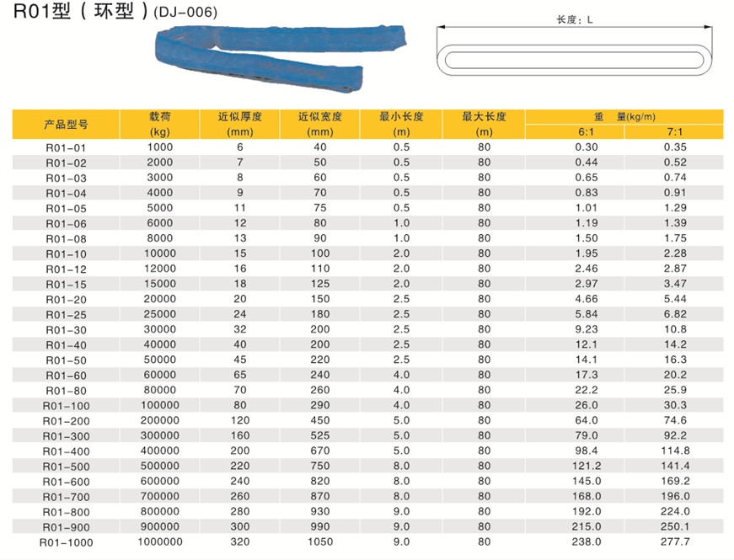
Task: Click the 1000000 load value
Action: (x=160, y=542)
